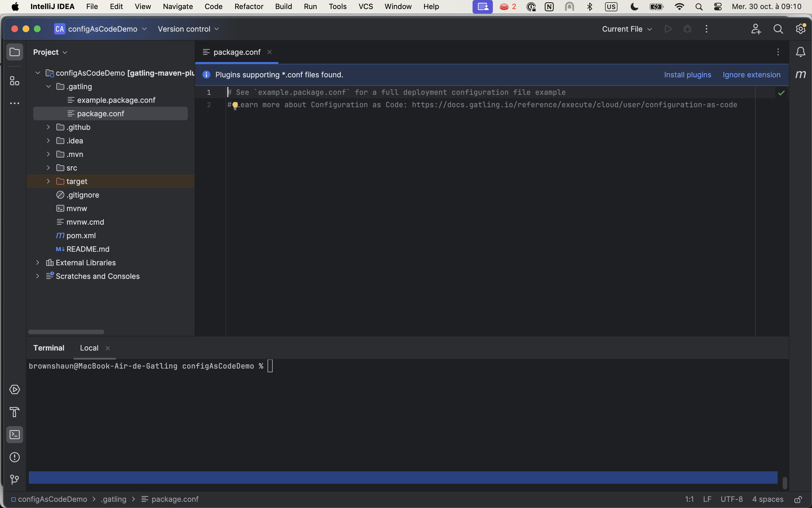Screen dimensions: 812x508
Task: Expand Scratches and Consoles node
Action: [x=37, y=276]
